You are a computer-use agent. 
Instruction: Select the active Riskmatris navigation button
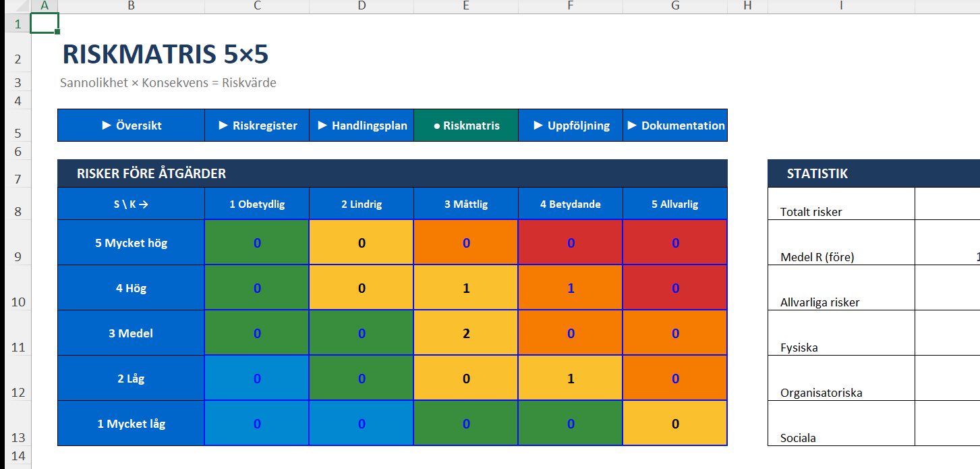466,126
